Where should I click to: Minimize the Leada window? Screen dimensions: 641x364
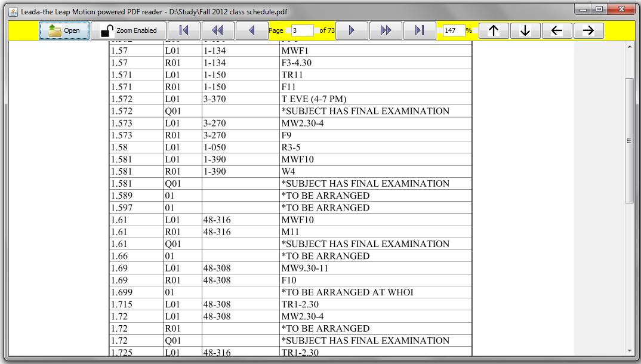pos(583,9)
